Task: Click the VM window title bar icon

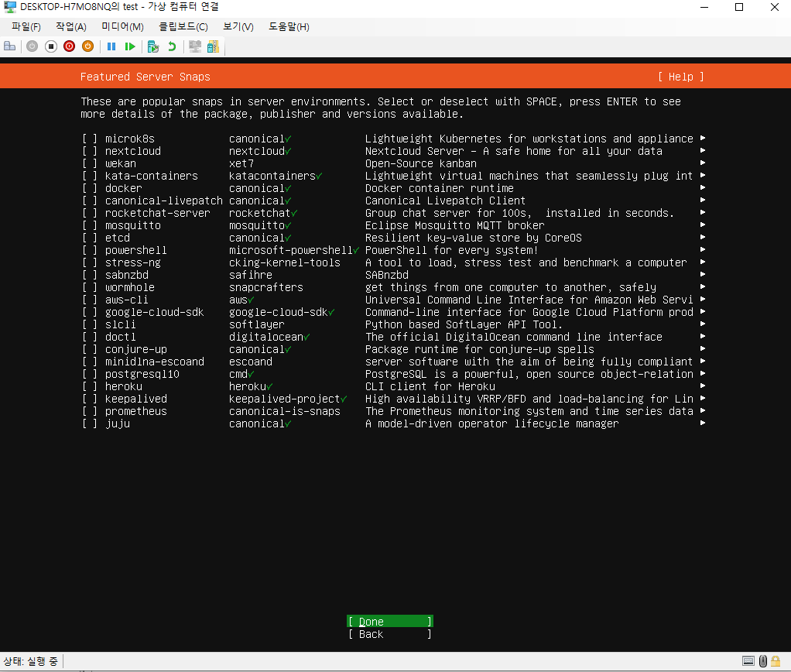Action: 10,7
